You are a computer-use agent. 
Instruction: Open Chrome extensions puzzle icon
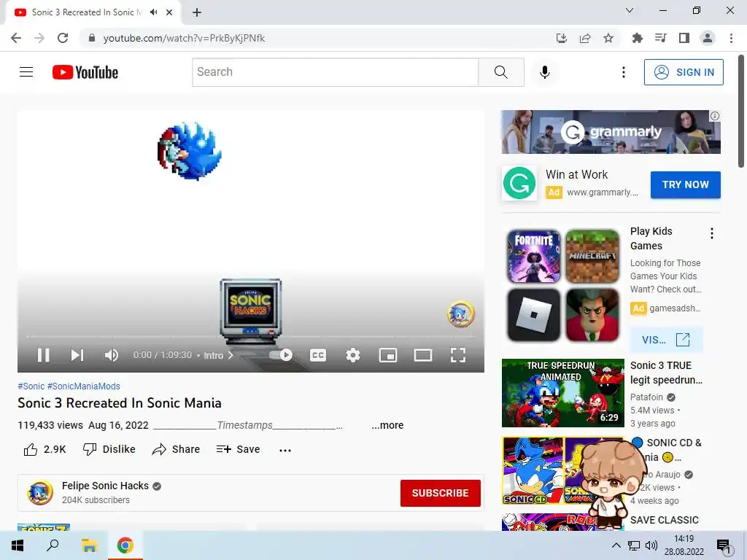click(637, 38)
